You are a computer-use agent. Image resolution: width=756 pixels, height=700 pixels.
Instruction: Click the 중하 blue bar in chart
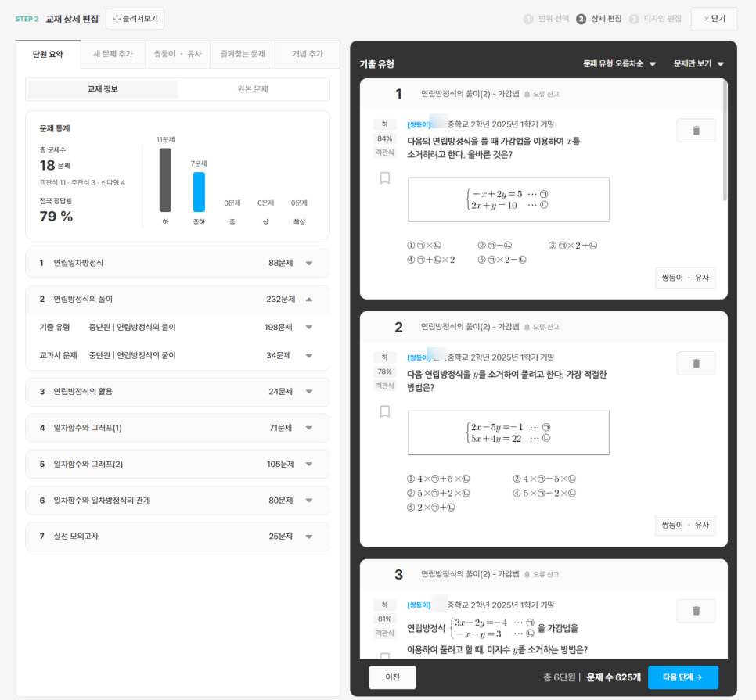(x=199, y=192)
